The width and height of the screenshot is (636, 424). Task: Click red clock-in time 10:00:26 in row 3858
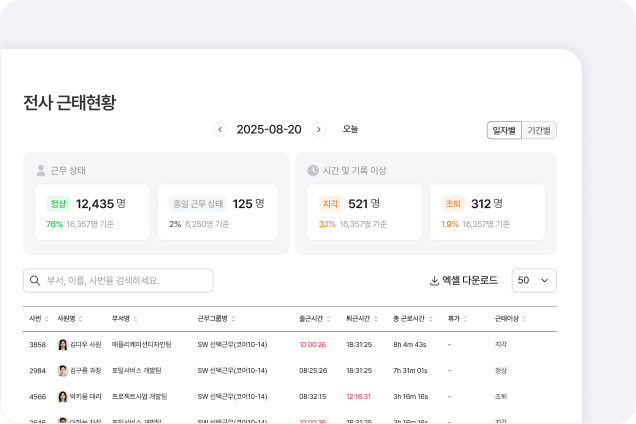point(312,344)
